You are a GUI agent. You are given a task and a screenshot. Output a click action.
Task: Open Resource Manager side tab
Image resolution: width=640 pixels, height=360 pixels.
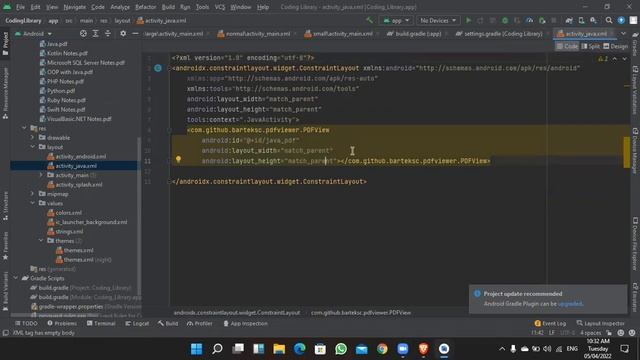tap(5, 93)
